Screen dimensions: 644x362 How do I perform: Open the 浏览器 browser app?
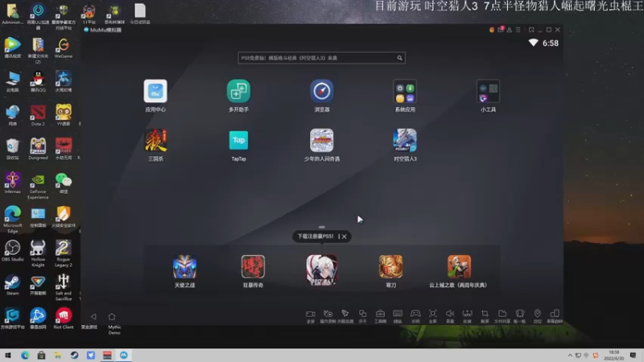(x=321, y=91)
